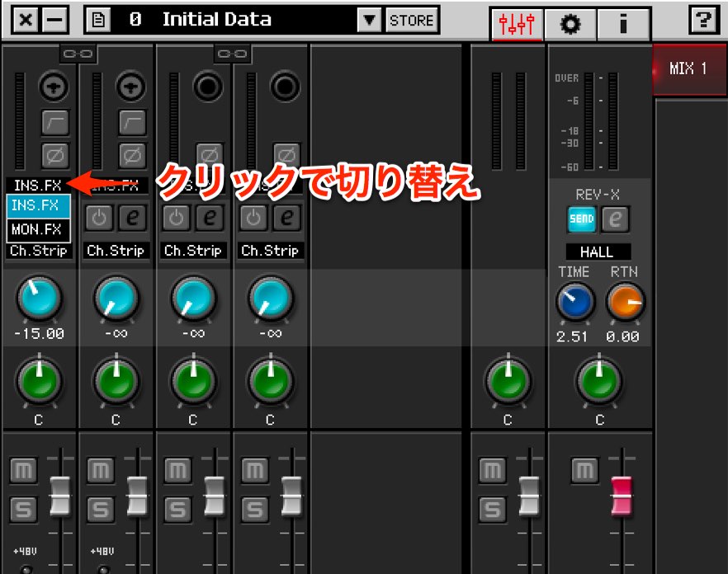Screen dimensions: 728x574
Task: Open the REV-X reverb editor (e) button
Action: click(x=616, y=219)
